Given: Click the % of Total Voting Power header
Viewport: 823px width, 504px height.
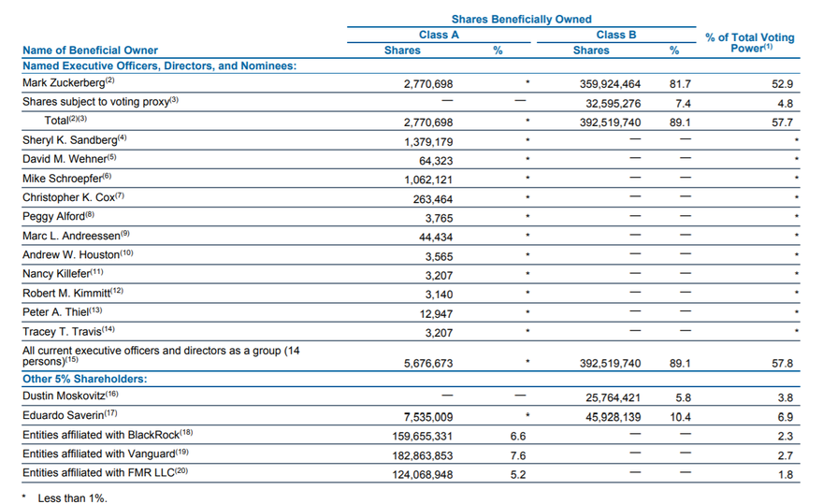Looking at the screenshot, I should click(750, 43).
